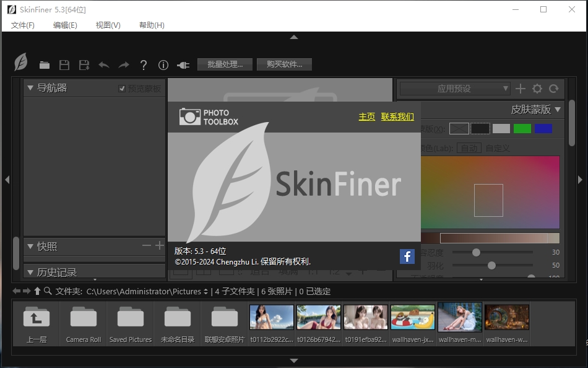Click the 批量处理... button

(x=225, y=64)
